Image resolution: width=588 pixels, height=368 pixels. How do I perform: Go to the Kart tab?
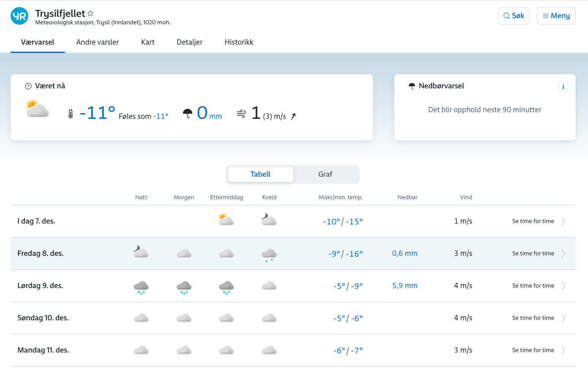tap(148, 42)
